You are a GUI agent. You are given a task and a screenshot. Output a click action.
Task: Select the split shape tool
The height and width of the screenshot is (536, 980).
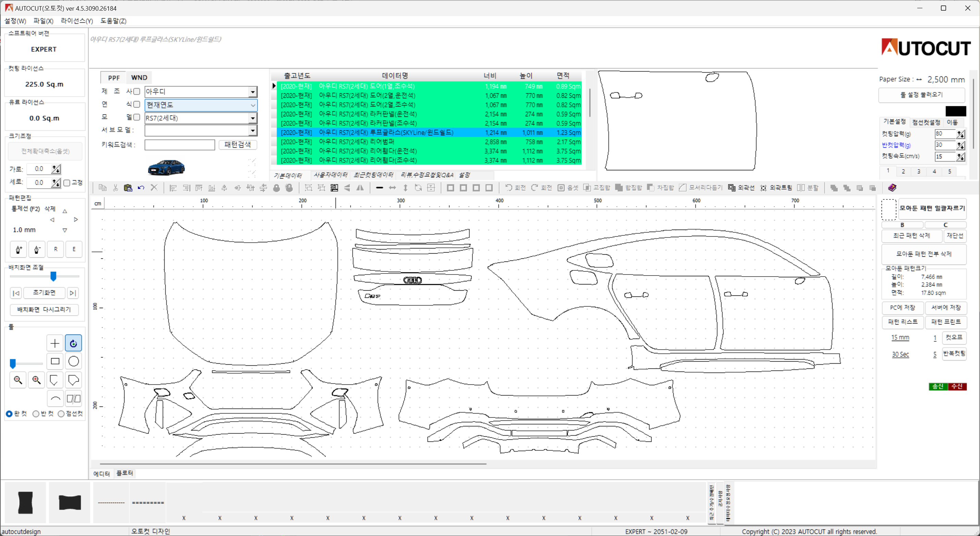[73, 399]
